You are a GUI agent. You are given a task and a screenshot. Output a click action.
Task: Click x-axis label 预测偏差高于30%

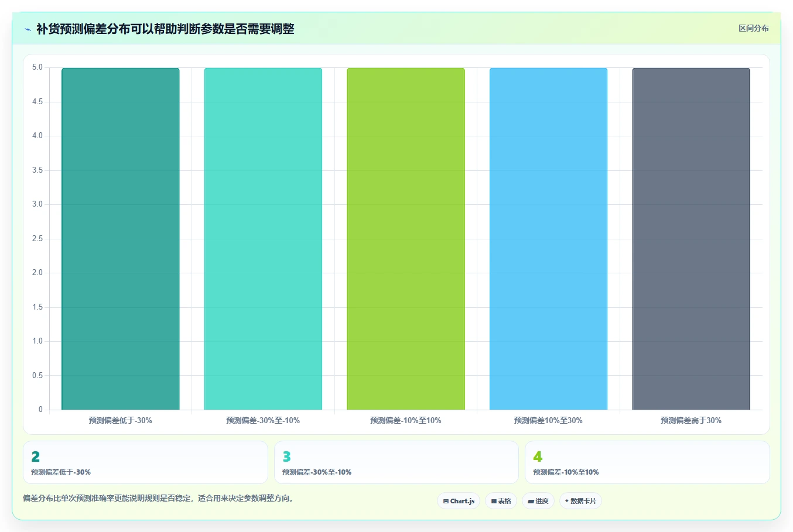point(691,420)
